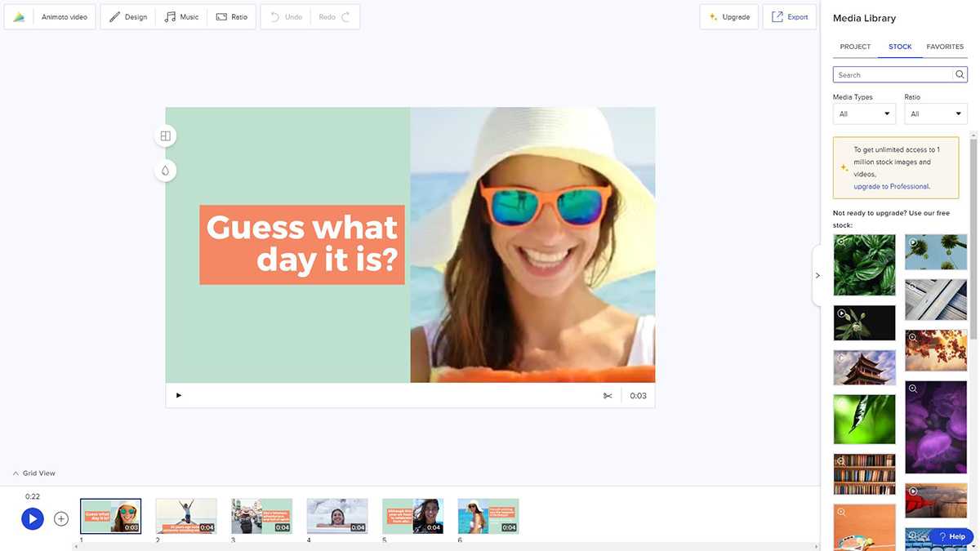Follow the upgrade to Professional link

tap(891, 186)
